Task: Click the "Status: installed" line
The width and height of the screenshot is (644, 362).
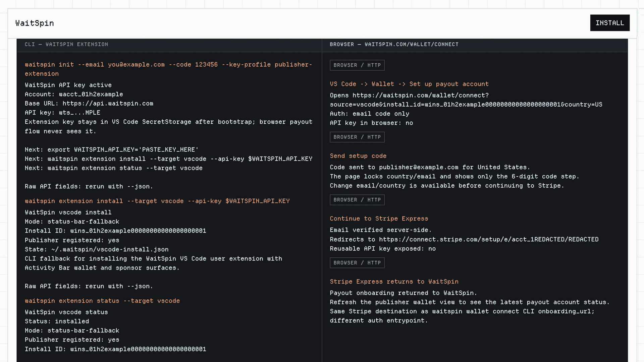Action: point(57,321)
